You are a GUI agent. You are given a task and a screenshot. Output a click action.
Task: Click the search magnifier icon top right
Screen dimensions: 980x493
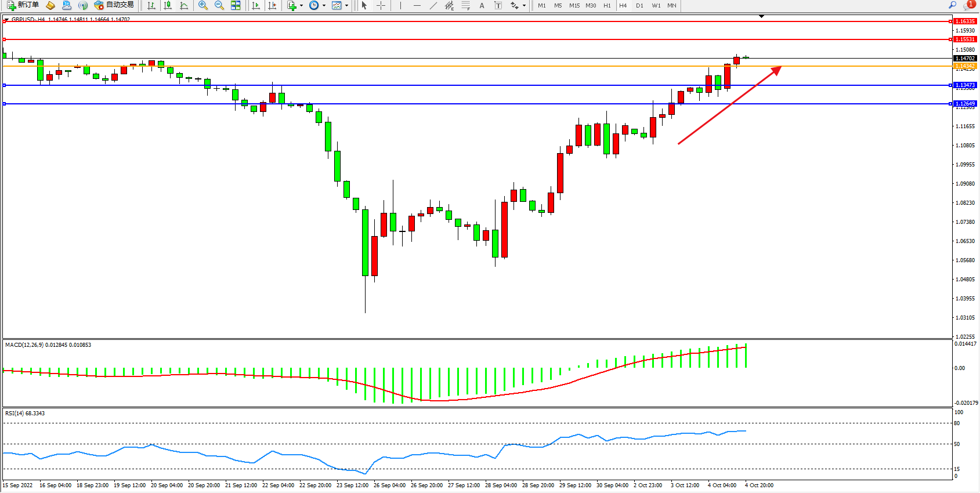(952, 5)
